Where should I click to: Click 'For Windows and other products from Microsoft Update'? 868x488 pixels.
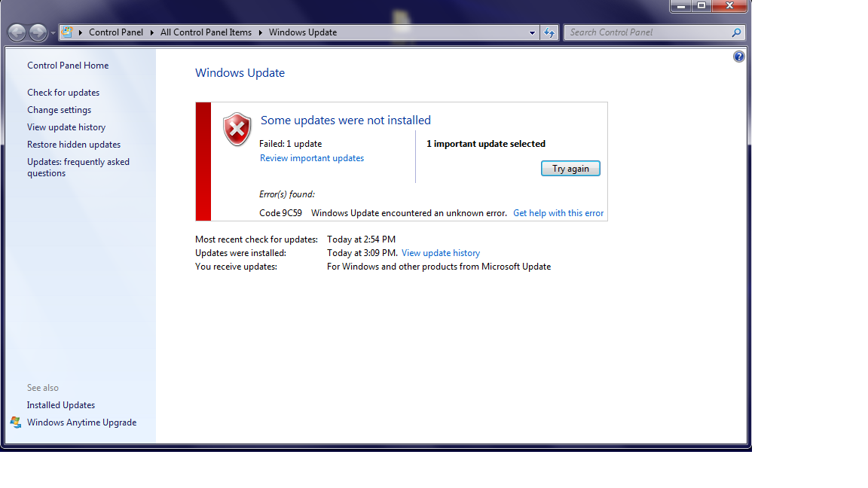point(439,267)
